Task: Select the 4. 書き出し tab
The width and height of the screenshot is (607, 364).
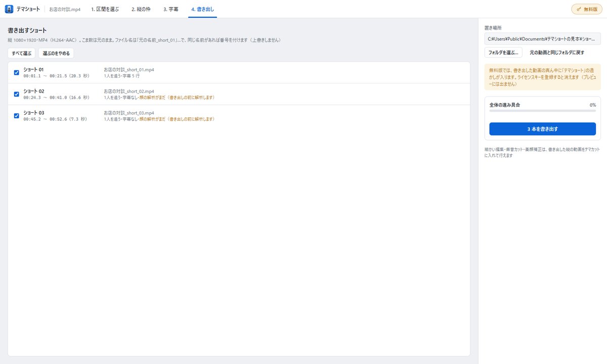Action: pyautogui.click(x=202, y=9)
